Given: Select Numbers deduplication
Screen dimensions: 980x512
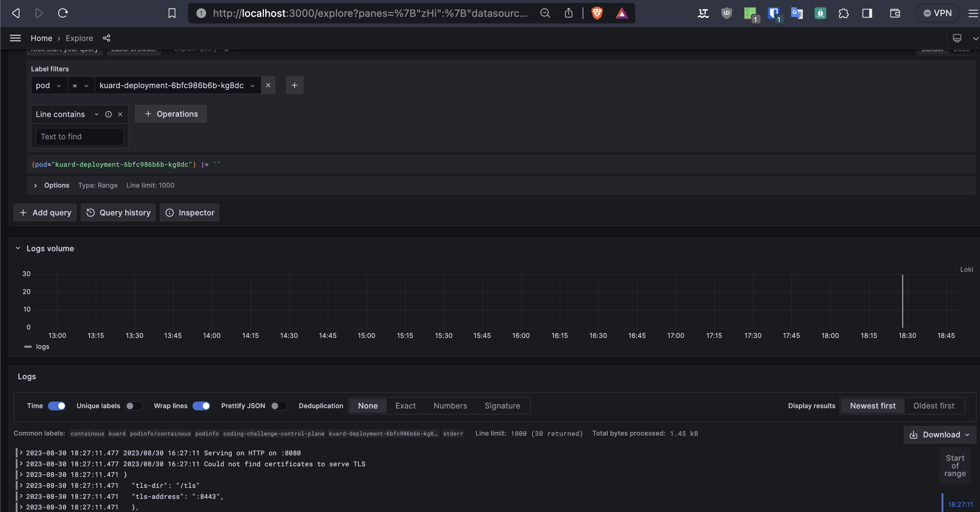Looking at the screenshot, I should tap(450, 406).
